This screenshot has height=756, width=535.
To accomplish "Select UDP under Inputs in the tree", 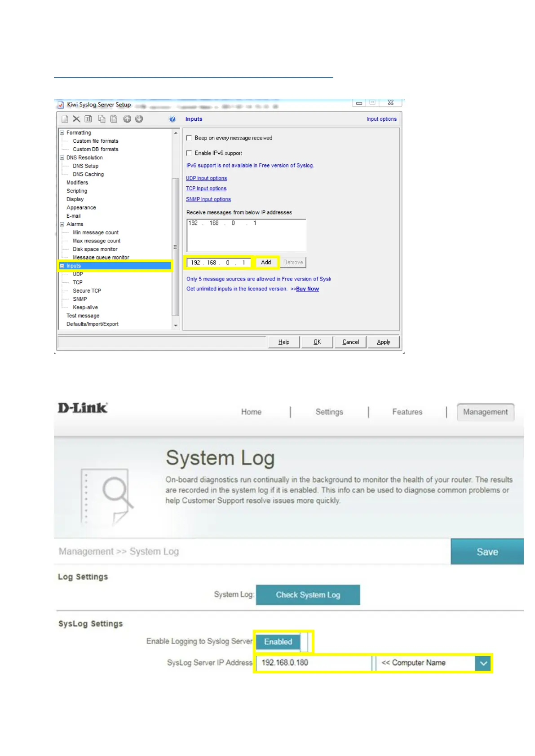I will tap(78, 274).
